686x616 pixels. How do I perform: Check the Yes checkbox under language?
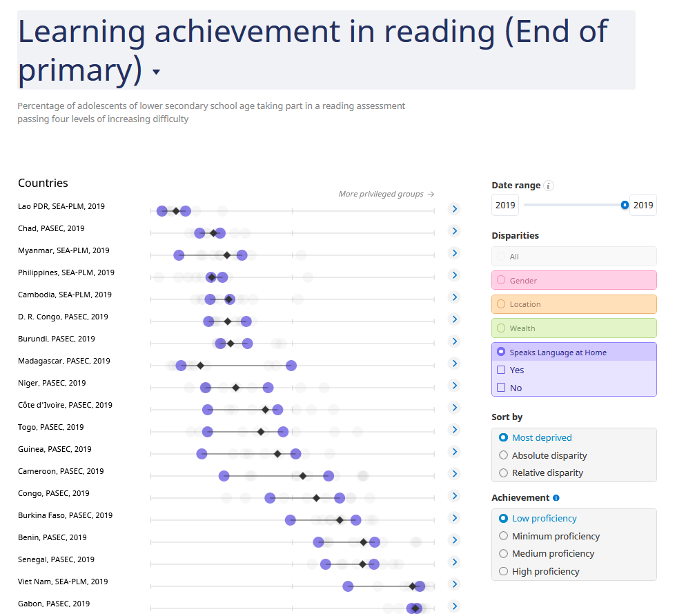coord(502,370)
